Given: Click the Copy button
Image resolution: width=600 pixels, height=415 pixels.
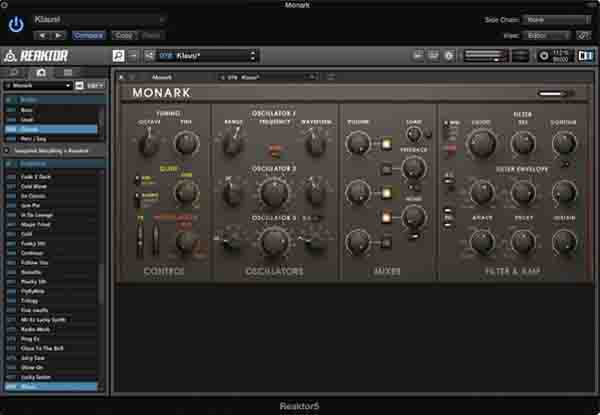Looking at the screenshot, I should (124, 36).
